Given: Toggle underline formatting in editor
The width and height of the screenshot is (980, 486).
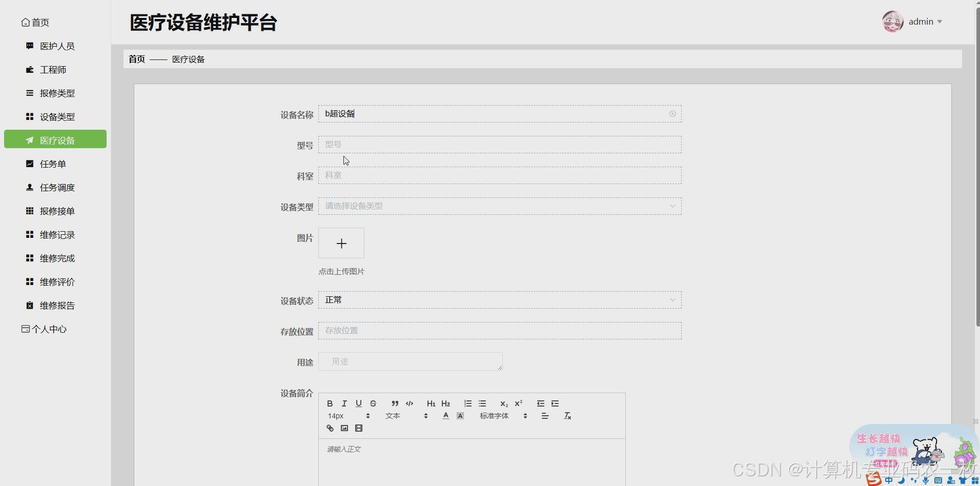Looking at the screenshot, I should [x=359, y=403].
